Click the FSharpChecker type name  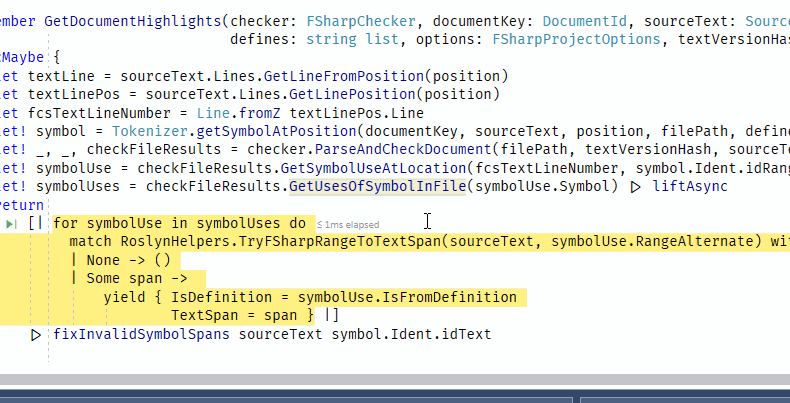tap(361, 21)
